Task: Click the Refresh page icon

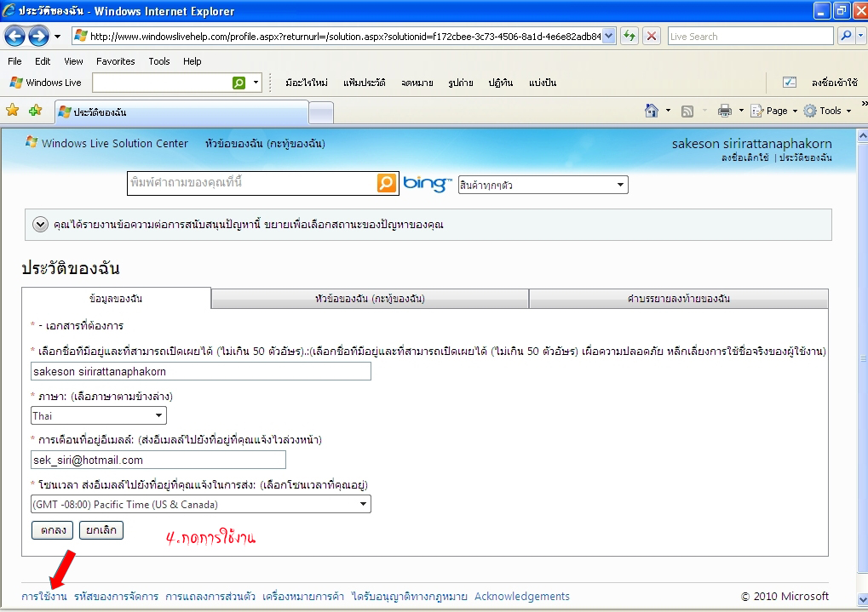Action: click(x=629, y=37)
